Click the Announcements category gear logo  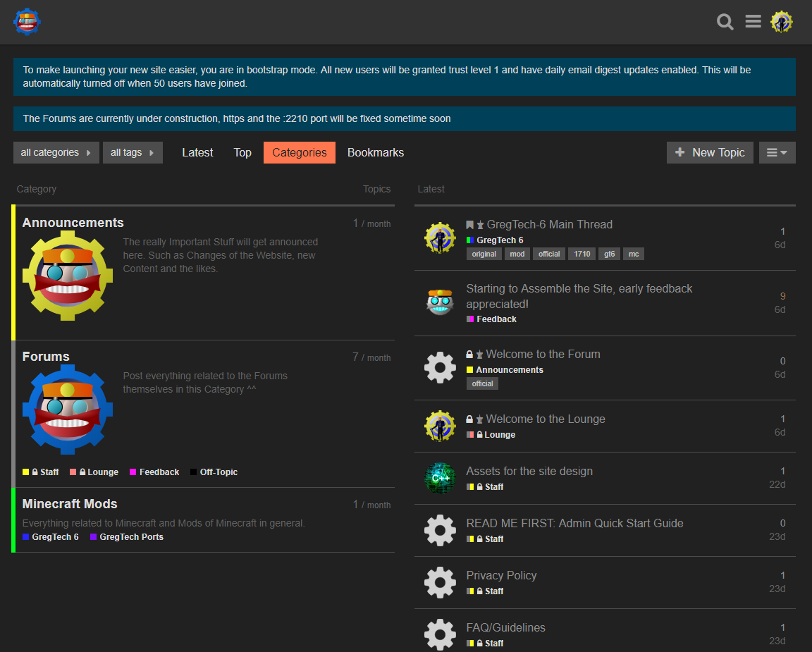68,276
